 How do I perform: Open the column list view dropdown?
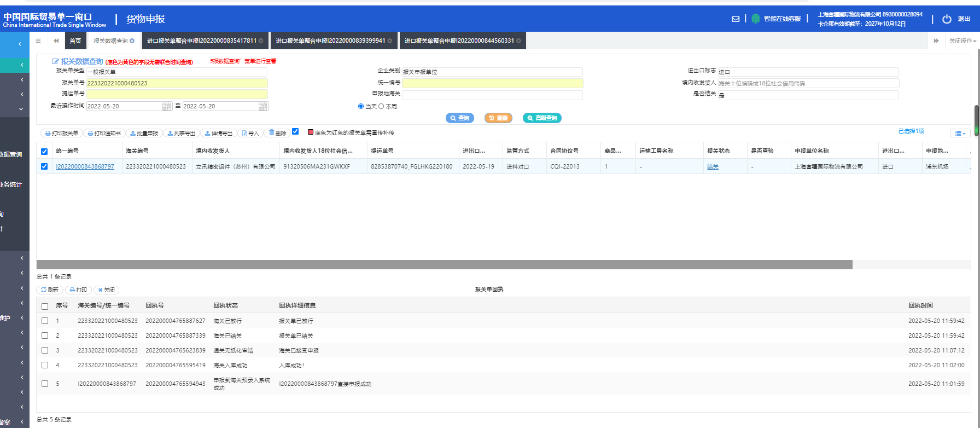[x=960, y=133]
